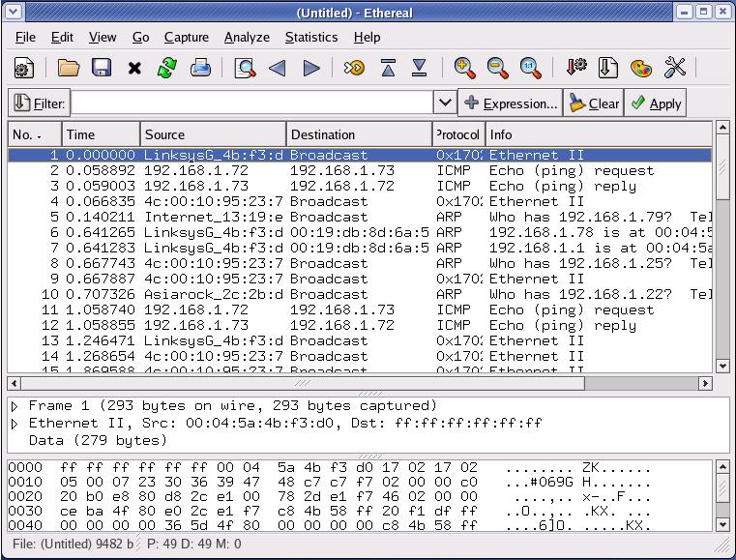Reload capture file with green arrows icon
736x560 pixels.
tap(167, 68)
